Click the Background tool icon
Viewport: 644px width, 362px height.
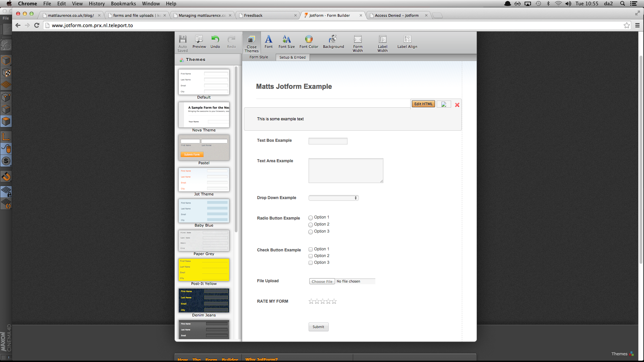(333, 39)
